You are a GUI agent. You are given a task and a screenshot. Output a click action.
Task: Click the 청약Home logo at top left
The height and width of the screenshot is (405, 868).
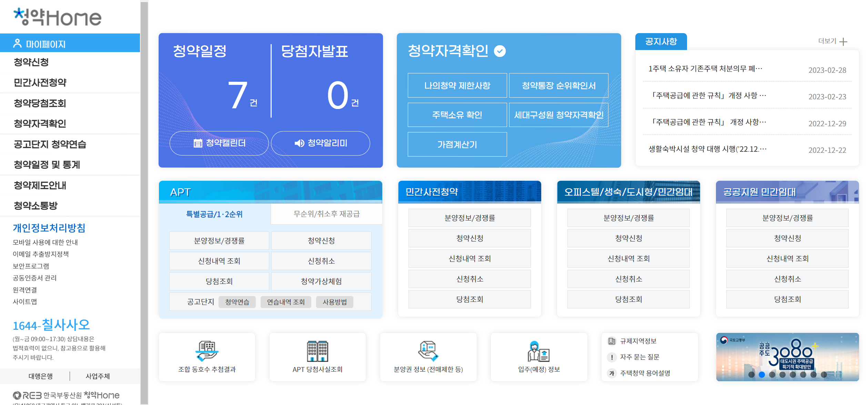[x=58, y=17]
